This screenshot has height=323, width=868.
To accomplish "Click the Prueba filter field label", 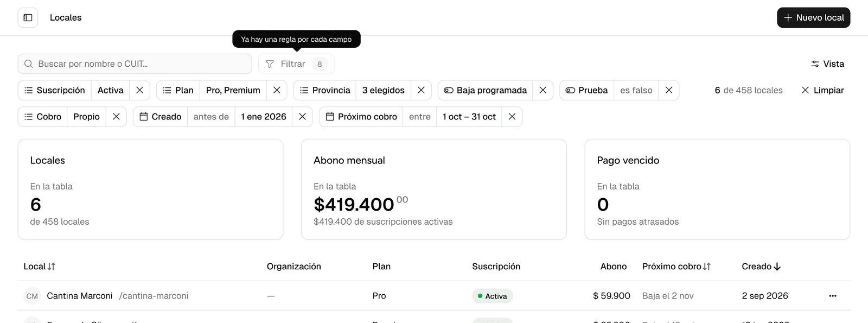I will (587, 90).
